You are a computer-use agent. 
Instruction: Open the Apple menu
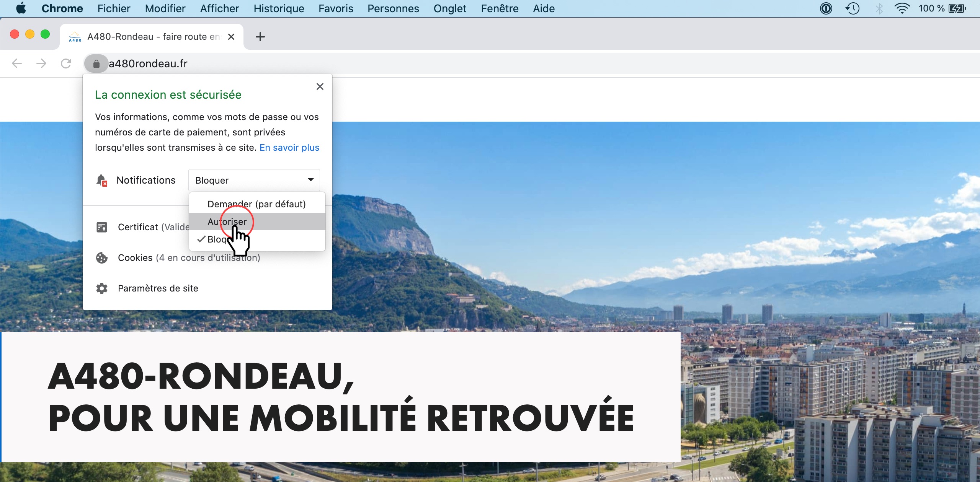pyautogui.click(x=21, y=8)
